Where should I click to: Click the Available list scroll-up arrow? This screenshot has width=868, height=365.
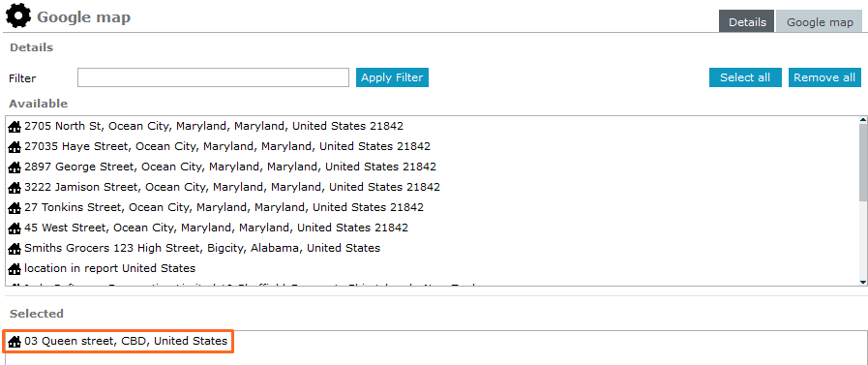point(862,120)
